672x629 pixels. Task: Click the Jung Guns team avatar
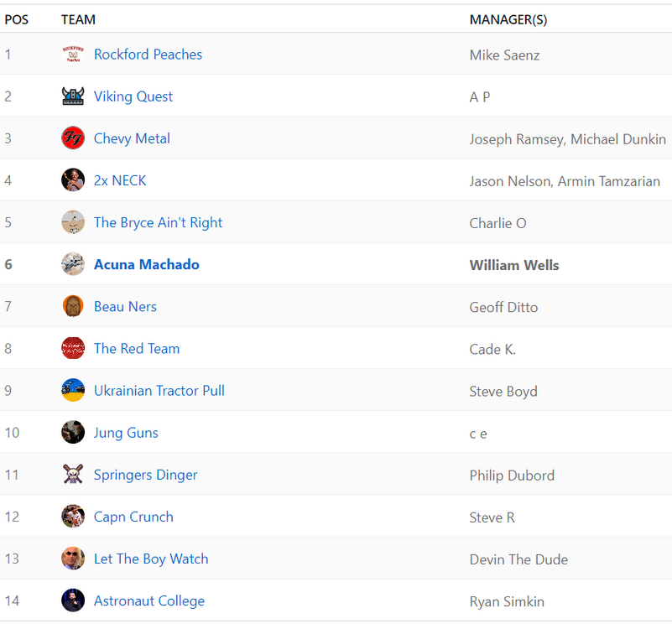point(73,433)
